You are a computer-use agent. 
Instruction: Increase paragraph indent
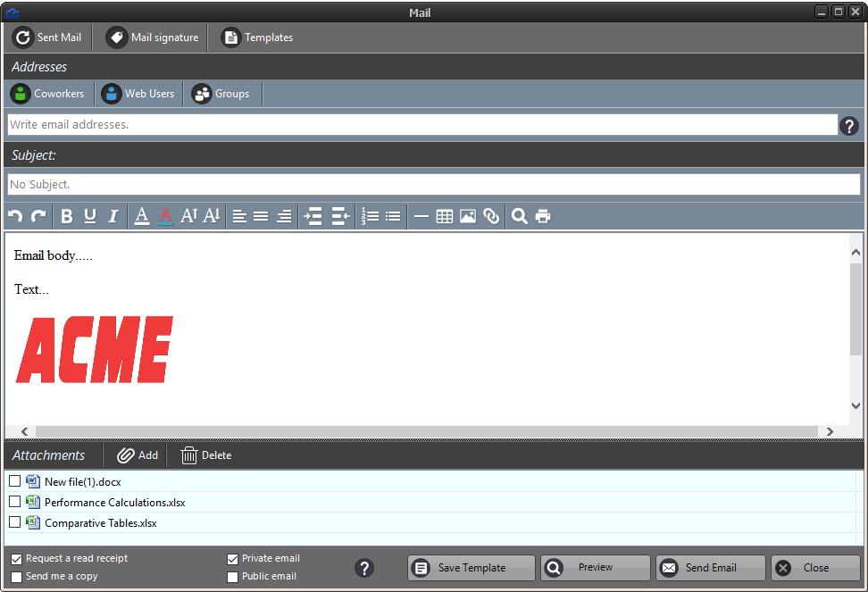(x=313, y=216)
